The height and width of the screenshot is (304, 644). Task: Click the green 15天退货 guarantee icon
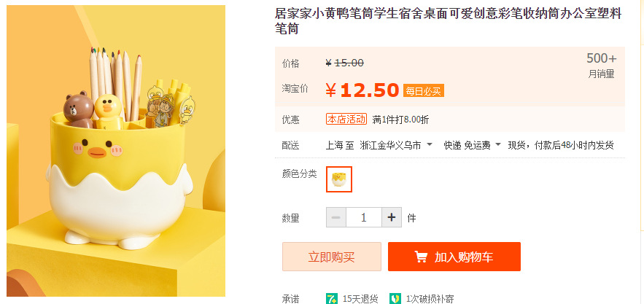[332, 299]
